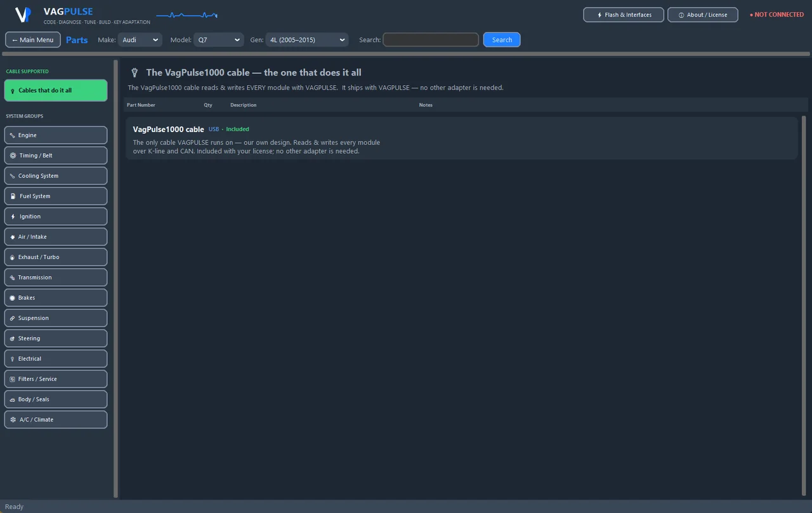Image resolution: width=812 pixels, height=513 pixels.
Task: Click the plug icon beside the VagPulse1000 heading
Action: coord(134,72)
